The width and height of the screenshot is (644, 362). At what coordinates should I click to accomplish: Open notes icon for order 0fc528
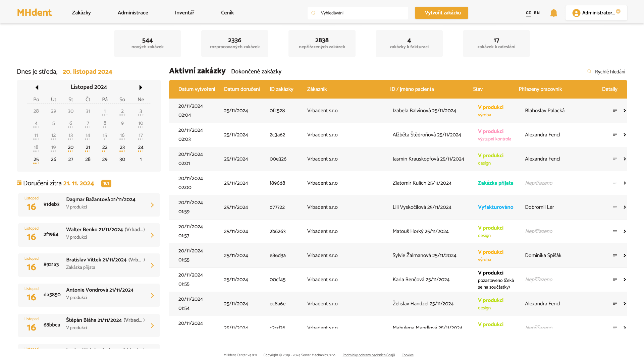click(615, 111)
